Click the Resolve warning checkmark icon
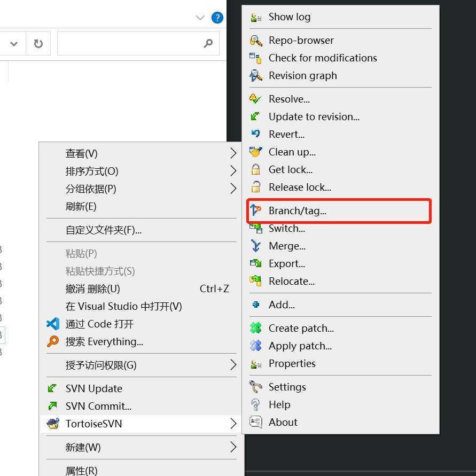476x476 pixels. pos(255,99)
